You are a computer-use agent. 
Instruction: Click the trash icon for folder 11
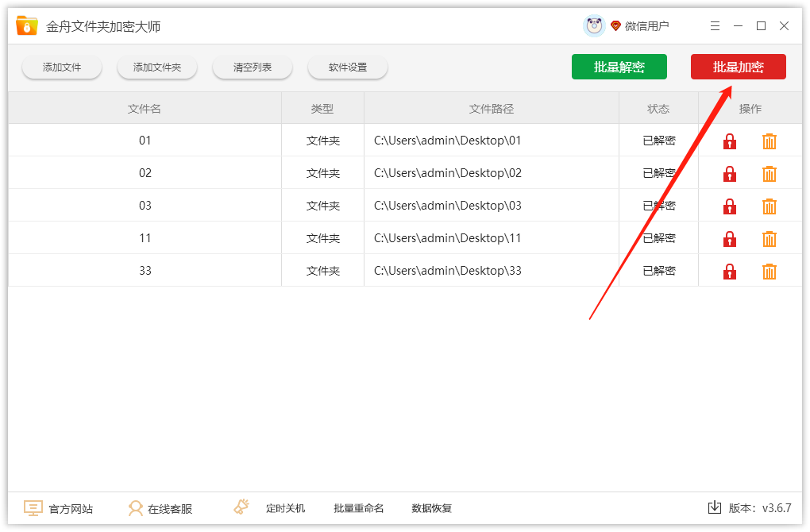(x=769, y=238)
